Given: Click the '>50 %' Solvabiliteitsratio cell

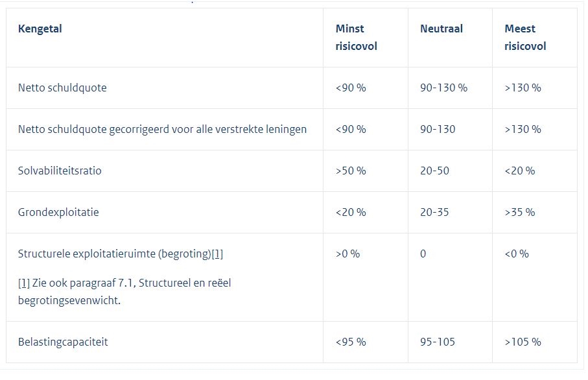Looking at the screenshot, I should pyautogui.click(x=351, y=171).
